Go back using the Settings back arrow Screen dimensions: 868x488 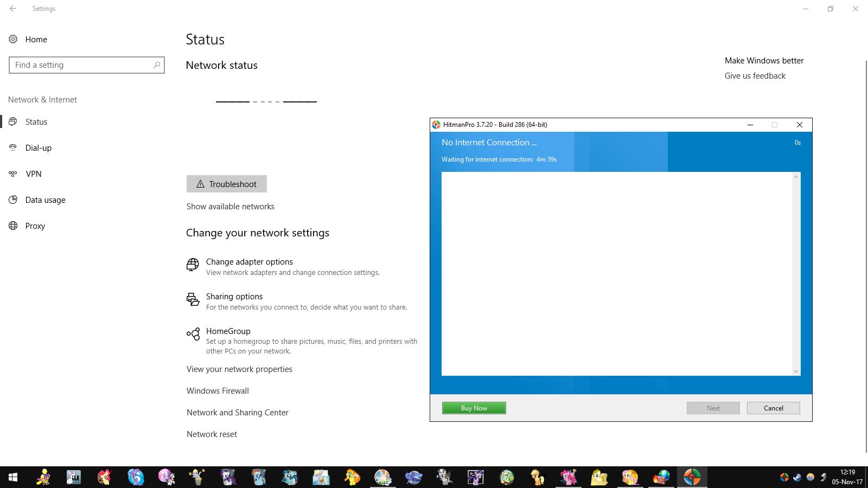pos(13,9)
